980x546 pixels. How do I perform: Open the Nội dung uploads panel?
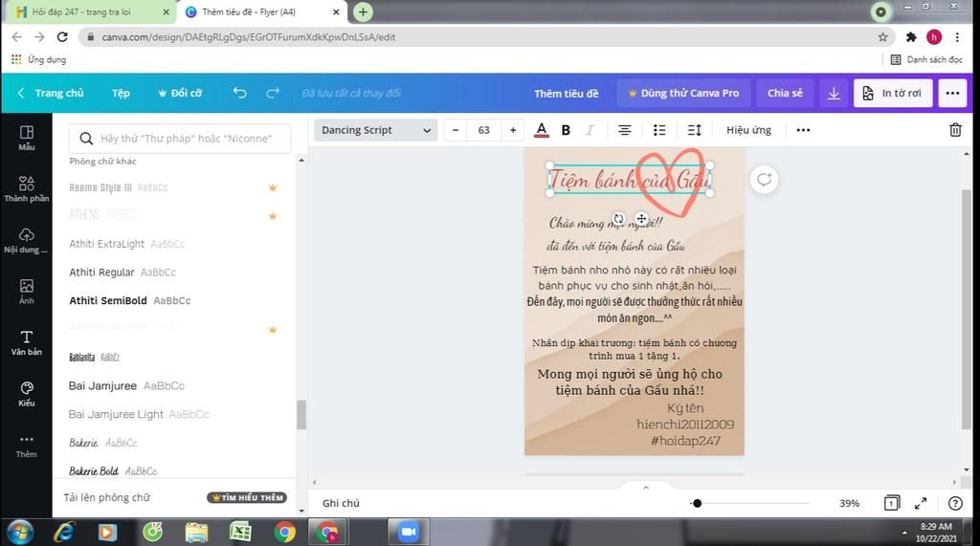(26, 241)
